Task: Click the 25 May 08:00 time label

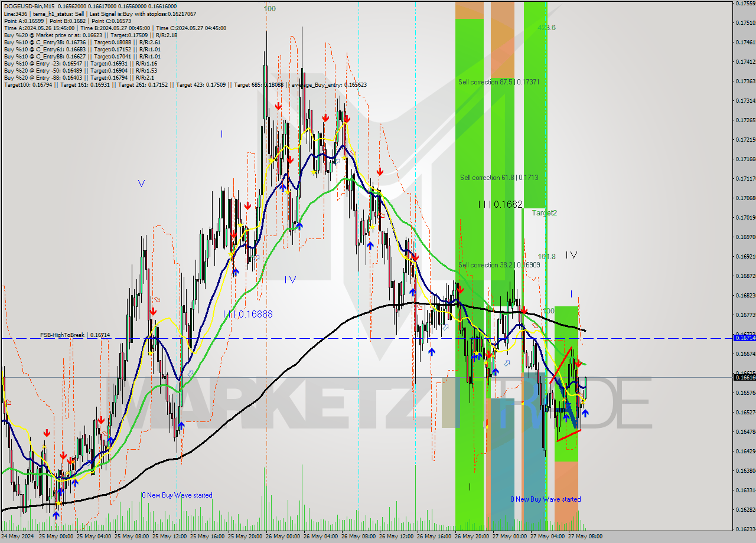Action: point(131,537)
